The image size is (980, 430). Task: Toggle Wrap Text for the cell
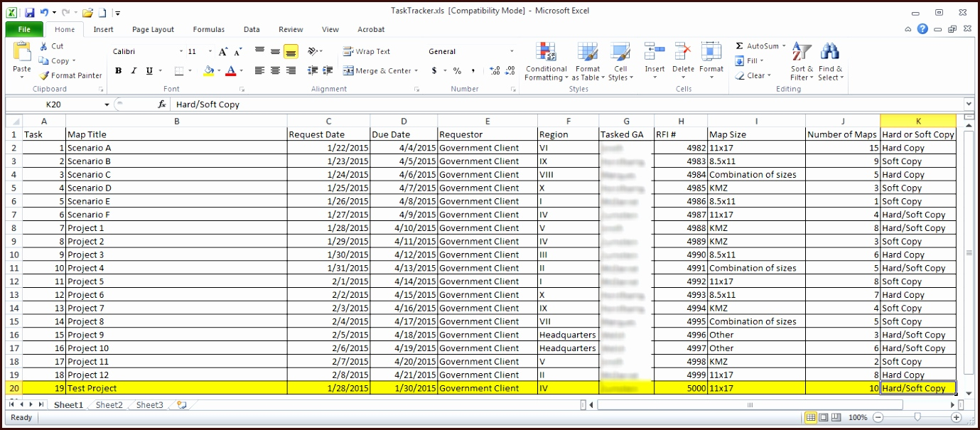pos(367,51)
